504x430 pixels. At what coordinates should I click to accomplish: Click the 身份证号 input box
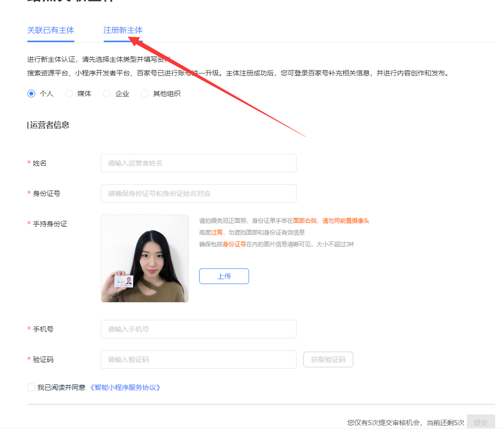[x=199, y=193]
